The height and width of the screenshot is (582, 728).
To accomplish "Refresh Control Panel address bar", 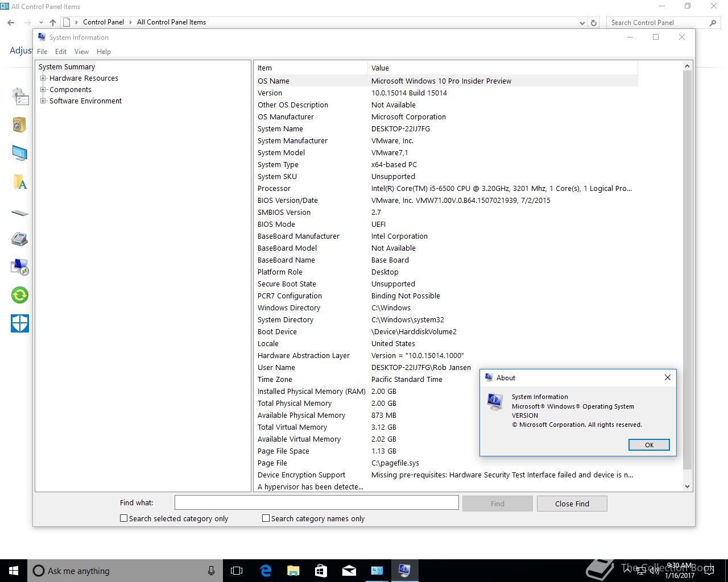I will (x=594, y=23).
